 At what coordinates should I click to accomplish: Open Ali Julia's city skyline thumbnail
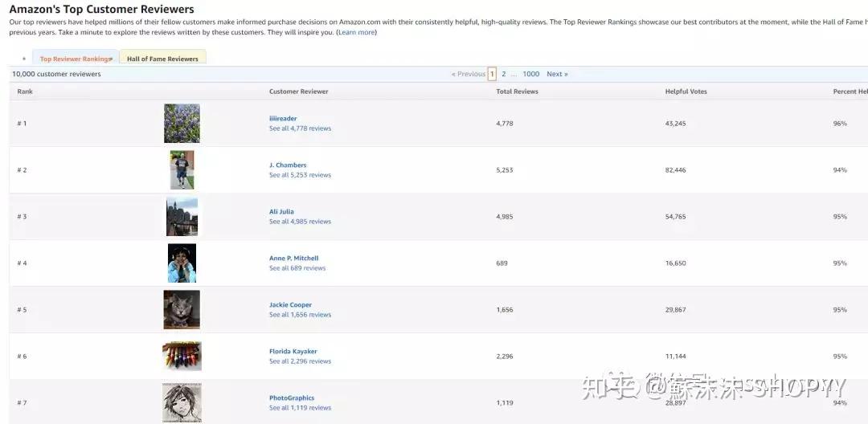coord(182,217)
